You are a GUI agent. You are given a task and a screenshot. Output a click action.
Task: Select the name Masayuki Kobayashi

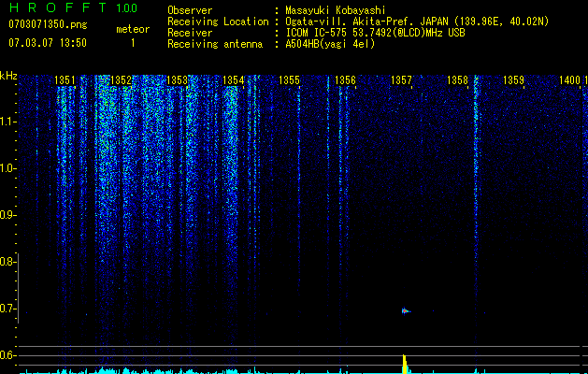click(336, 10)
